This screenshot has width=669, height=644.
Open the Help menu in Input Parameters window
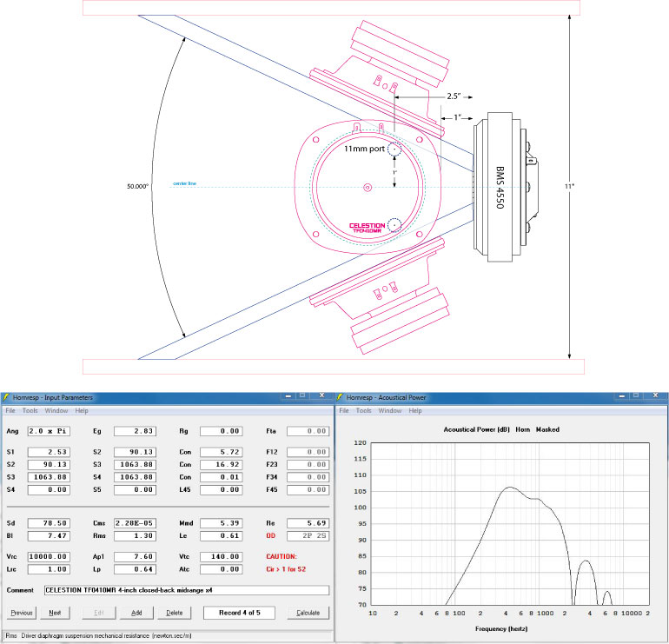(x=82, y=410)
